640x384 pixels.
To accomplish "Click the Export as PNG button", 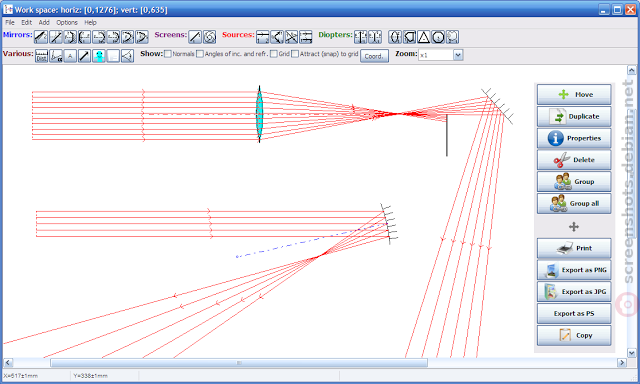I will click(574, 270).
